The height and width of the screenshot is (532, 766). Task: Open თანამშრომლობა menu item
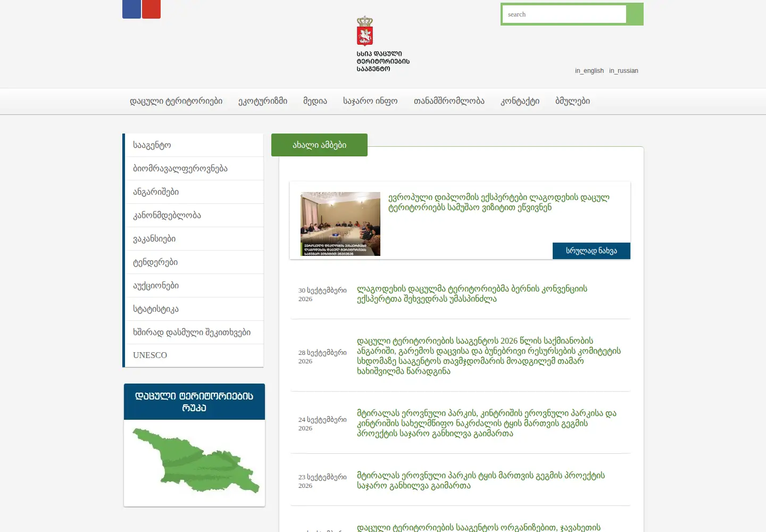click(449, 101)
